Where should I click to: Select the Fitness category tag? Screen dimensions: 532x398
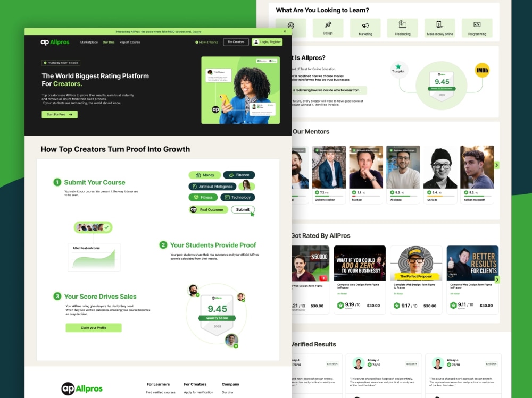[203, 197]
